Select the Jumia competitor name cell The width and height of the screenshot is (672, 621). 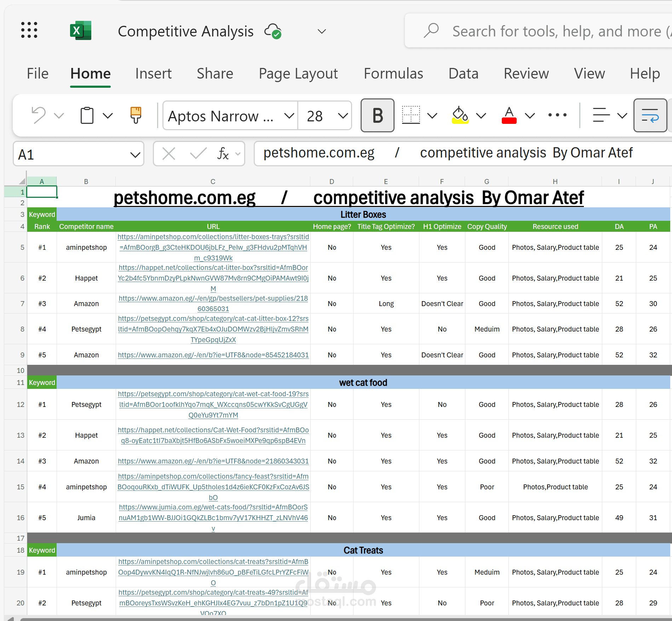(x=86, y=518)
